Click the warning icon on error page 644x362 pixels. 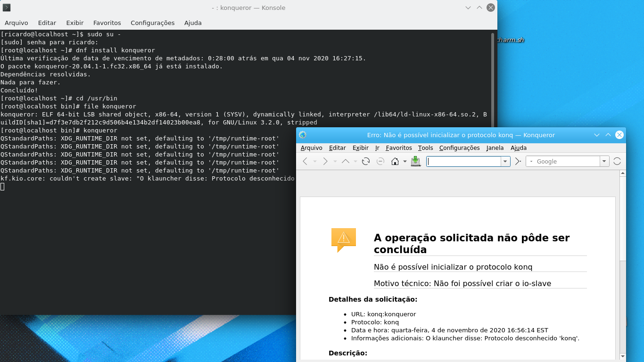(344, 239)
